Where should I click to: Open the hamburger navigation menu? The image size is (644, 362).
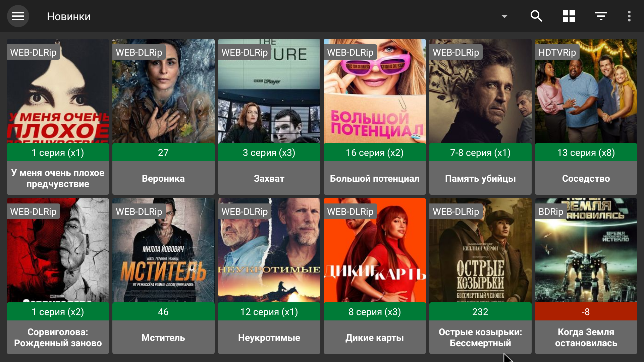18,16
